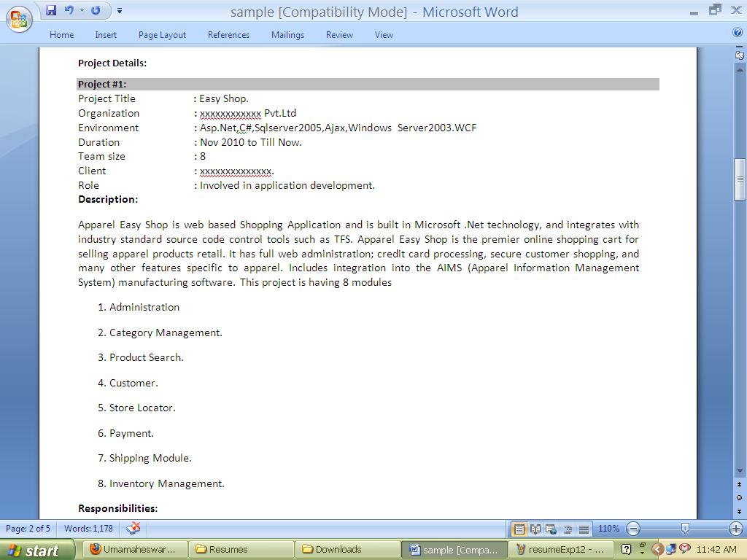The width and height of the screenshot is (747, 560).
Task: Click the language bar help icon
Action: coord(627,550)
